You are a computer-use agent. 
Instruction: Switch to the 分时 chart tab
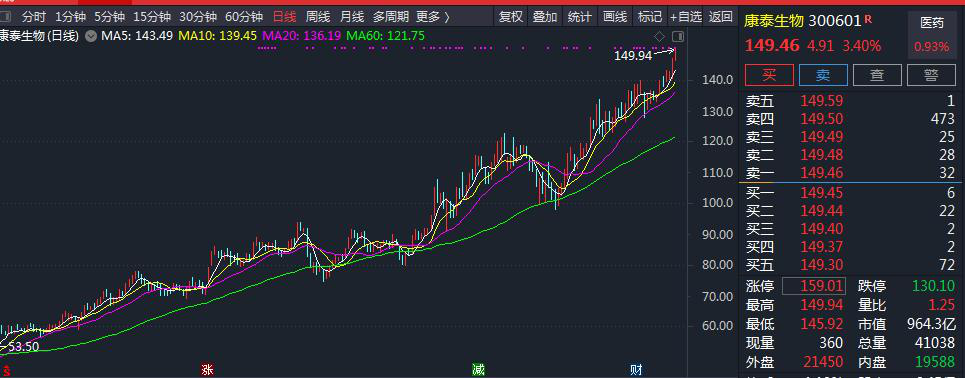point(34,17)
